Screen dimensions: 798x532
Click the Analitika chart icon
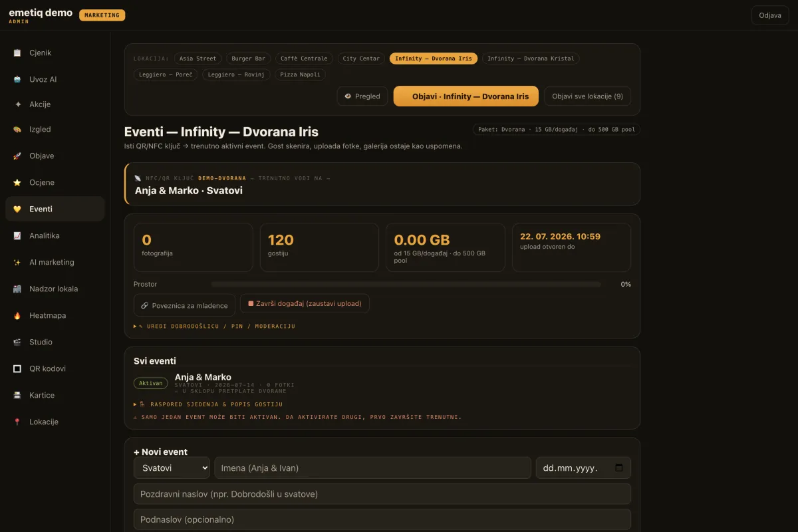pos(17,236)
